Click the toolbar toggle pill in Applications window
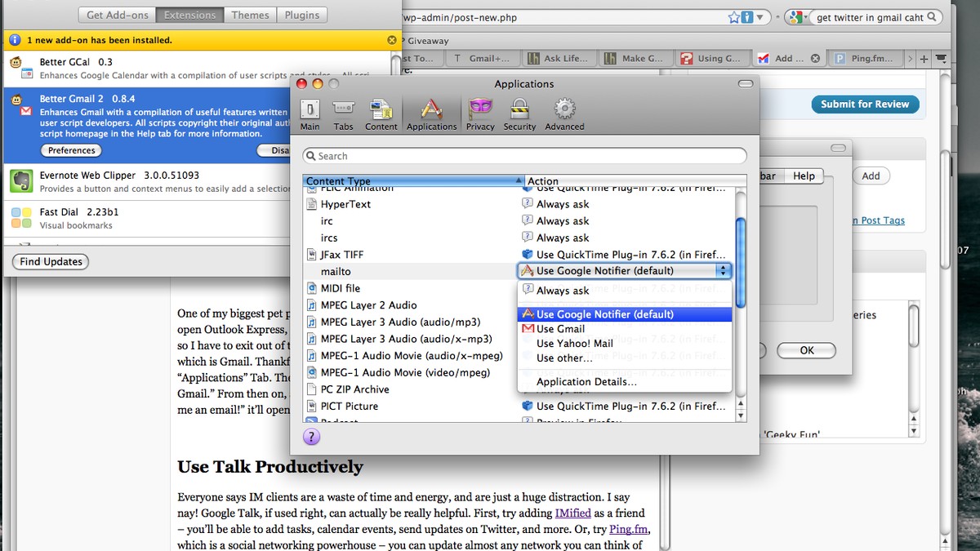This screenshot has width=980, height=551. (745, 84)
